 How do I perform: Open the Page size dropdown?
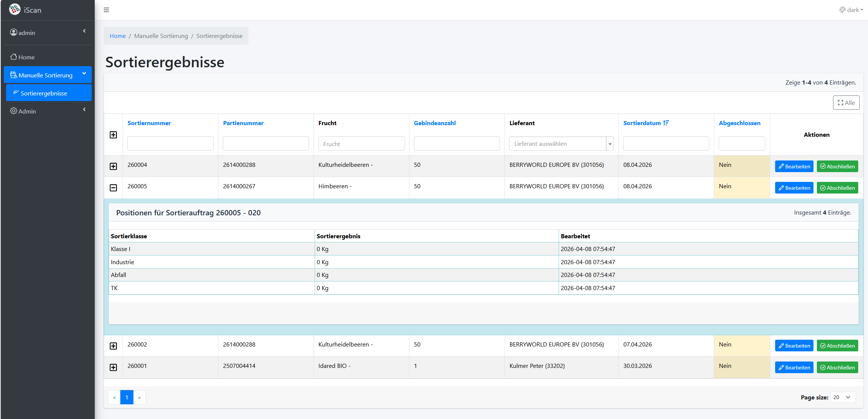(842, 397)
